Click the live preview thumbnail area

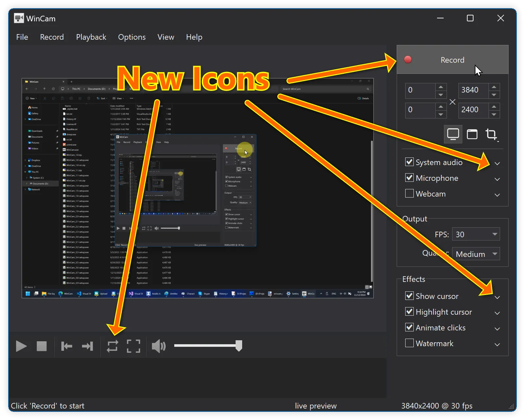pos(198,188)
